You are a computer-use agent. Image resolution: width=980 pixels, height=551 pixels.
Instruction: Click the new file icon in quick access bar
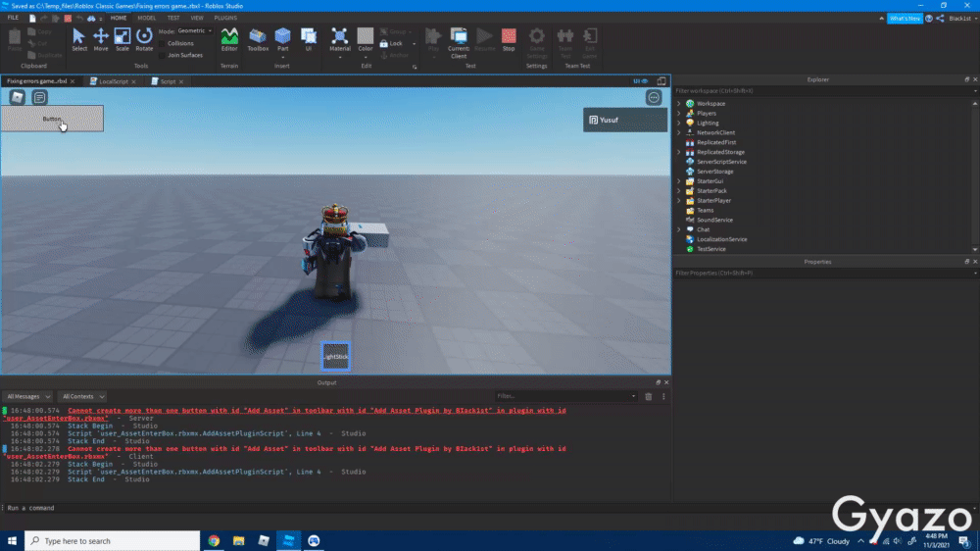pyautogui.click(x=32, y=18)
